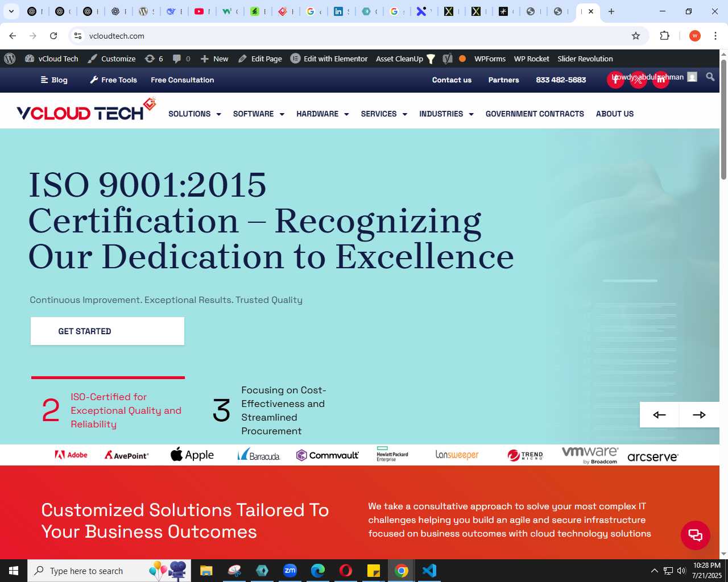Open the Blog link
728x582 pixels.
(54, 80)
